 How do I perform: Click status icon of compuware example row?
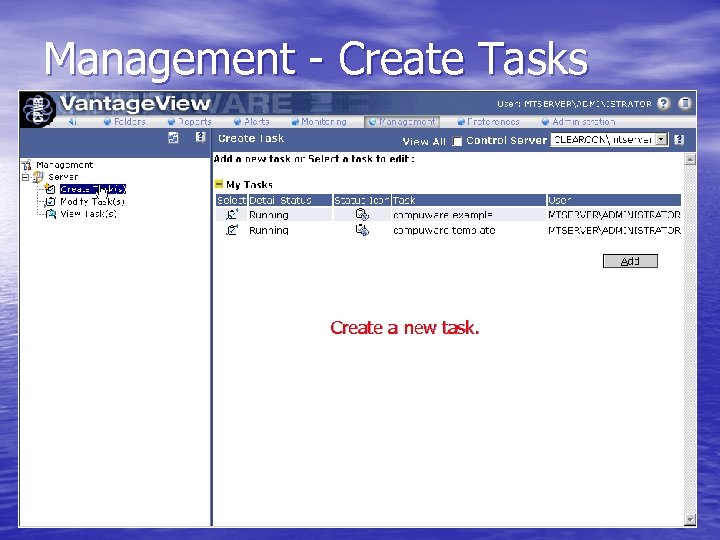[x=362, y=214]
